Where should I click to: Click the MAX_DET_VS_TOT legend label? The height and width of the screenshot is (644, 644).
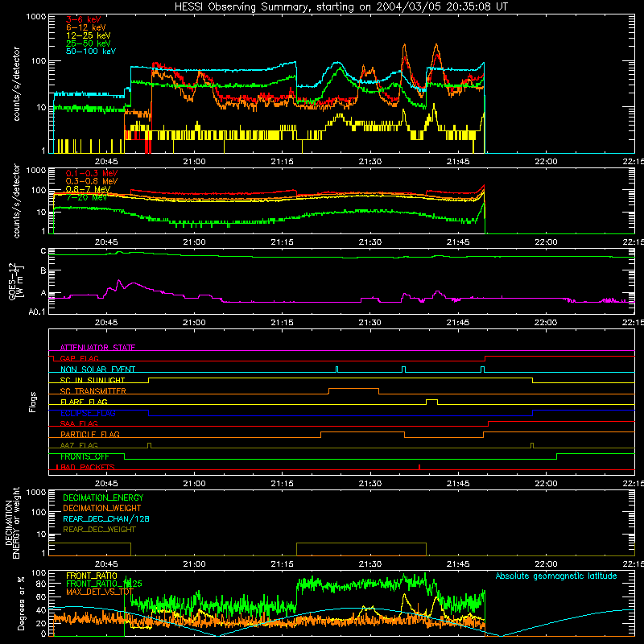(100, 592)
